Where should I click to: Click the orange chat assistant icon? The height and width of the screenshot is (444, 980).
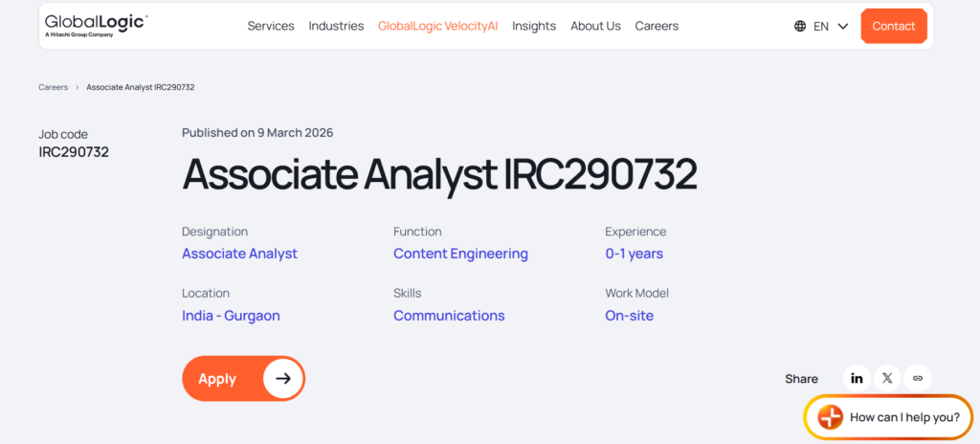831,417
